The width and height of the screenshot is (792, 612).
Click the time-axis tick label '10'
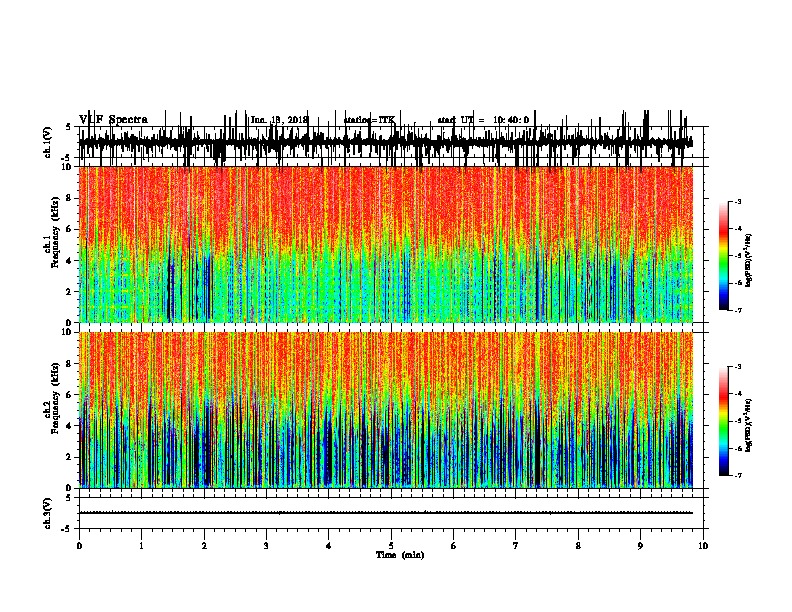[x=703, y=546]
